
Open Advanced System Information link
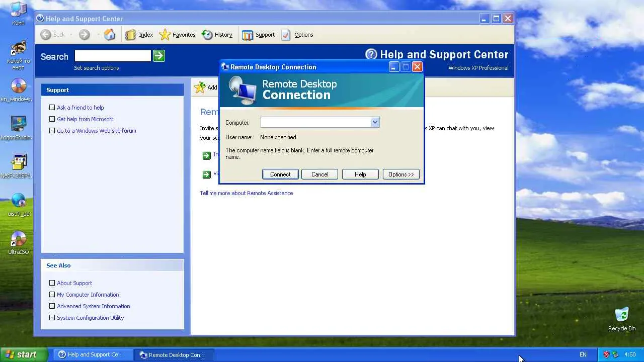coord(94,306)
